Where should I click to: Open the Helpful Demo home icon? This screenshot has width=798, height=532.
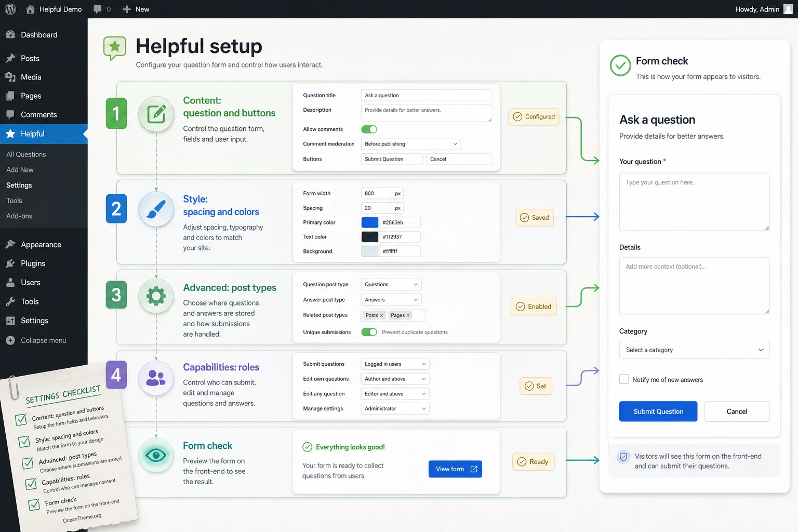(30, 9)
